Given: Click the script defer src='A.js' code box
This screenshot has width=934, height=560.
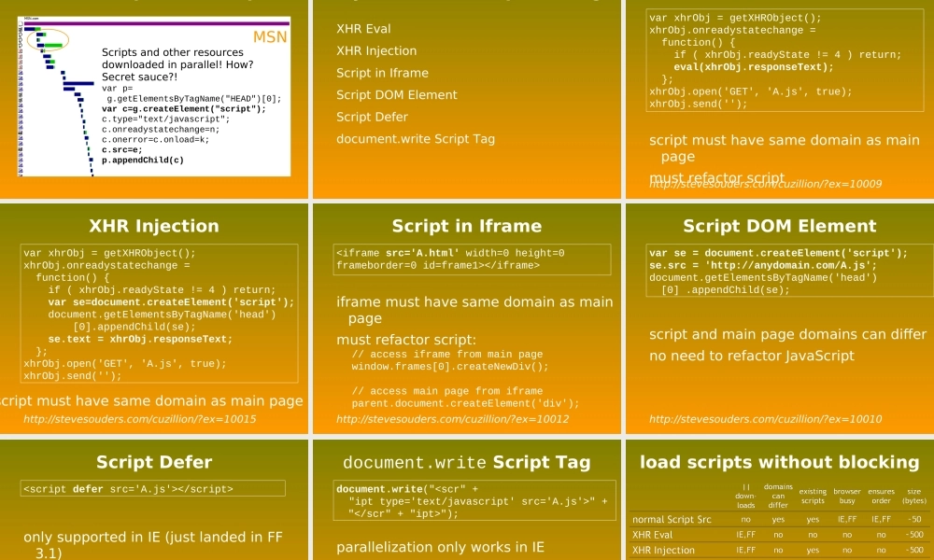Looking at the screenshot, I should [154, 488].
